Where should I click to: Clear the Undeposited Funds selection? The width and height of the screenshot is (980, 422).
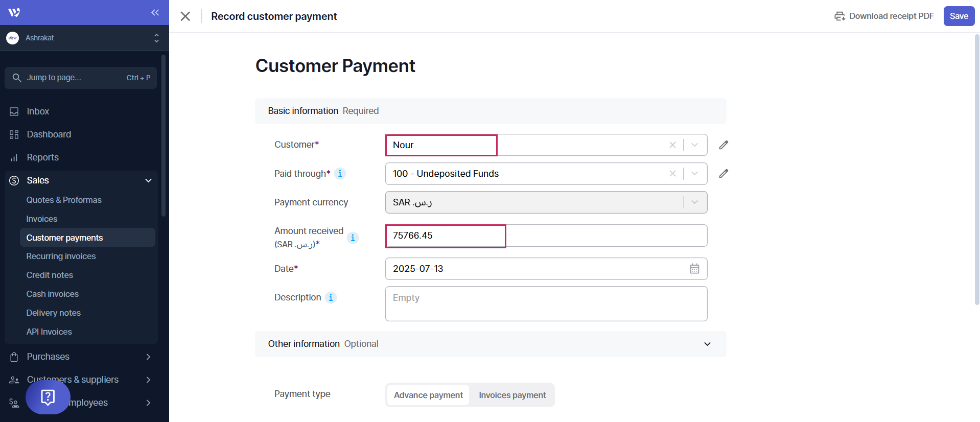672,174
